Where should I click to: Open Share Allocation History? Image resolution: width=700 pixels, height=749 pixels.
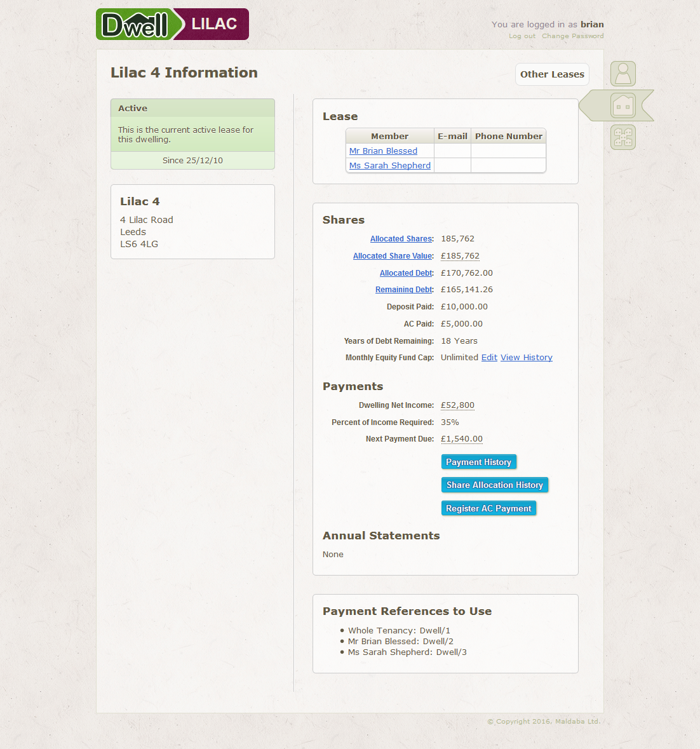(494, 485)
